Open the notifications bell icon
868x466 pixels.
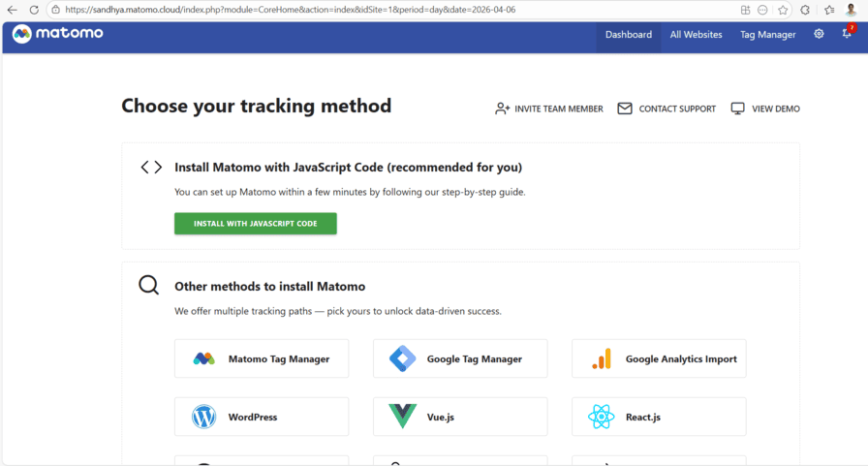click(847, 34)
